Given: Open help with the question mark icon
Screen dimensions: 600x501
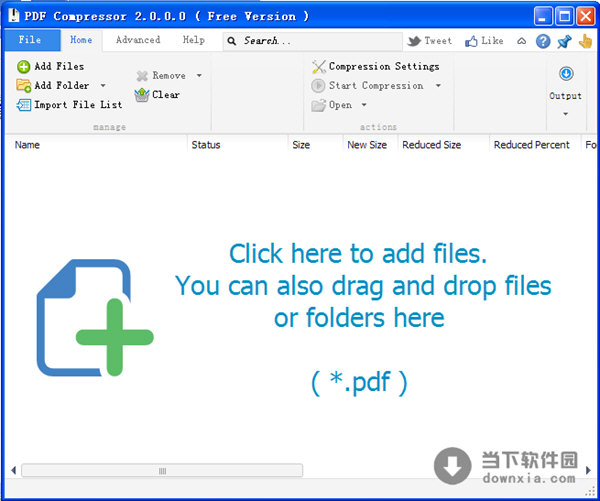Looking at the screenshot, I should 543,41.
